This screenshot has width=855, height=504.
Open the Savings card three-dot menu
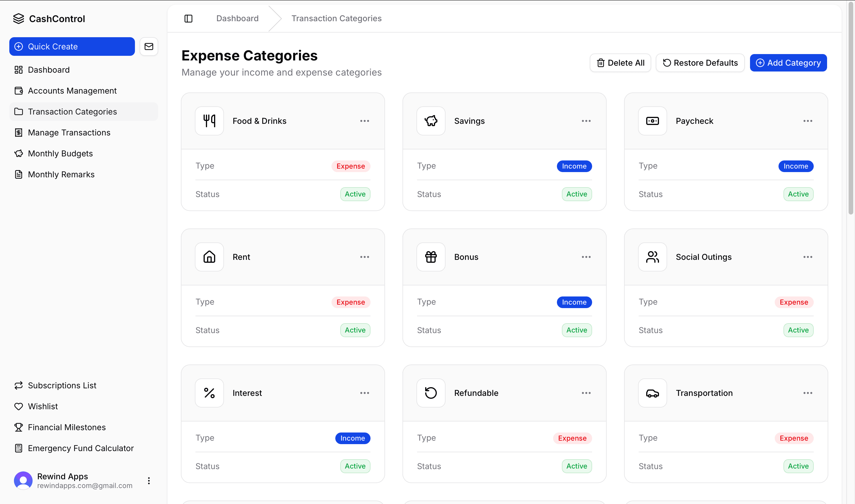(586, 121)
